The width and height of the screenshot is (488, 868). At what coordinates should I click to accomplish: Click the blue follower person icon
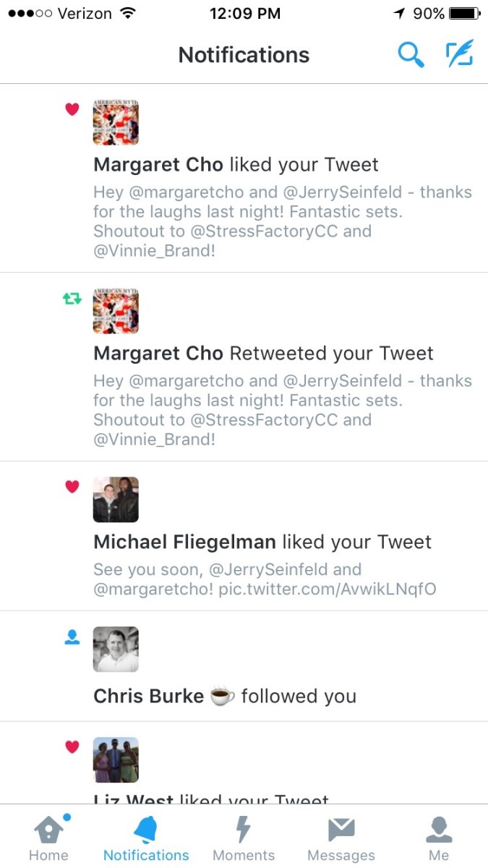coord(72,637)
